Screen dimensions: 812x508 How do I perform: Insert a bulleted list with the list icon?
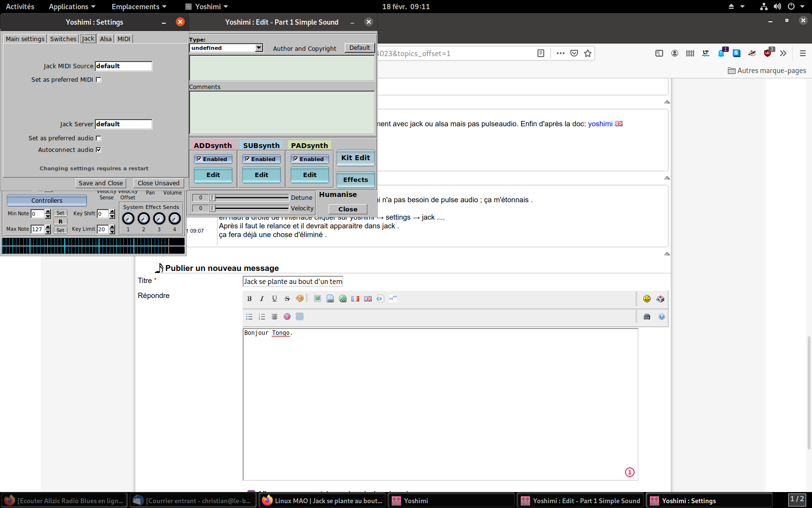tap(249, 317)
